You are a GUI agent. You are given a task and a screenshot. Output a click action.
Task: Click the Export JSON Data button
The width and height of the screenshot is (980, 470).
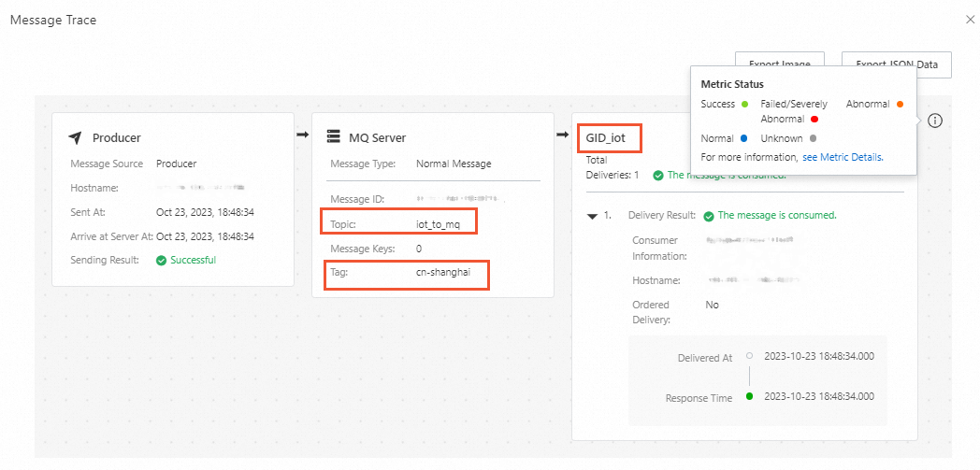(x=896, y=64)
